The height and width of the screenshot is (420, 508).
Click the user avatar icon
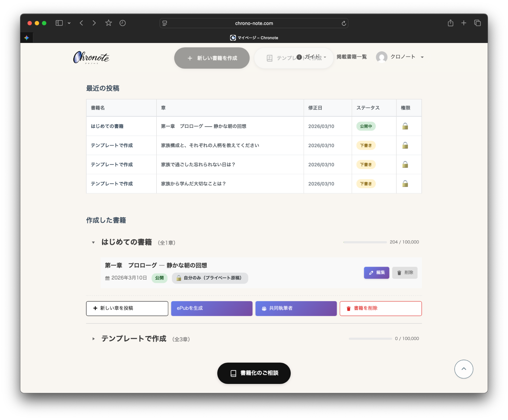coord(381,57)
